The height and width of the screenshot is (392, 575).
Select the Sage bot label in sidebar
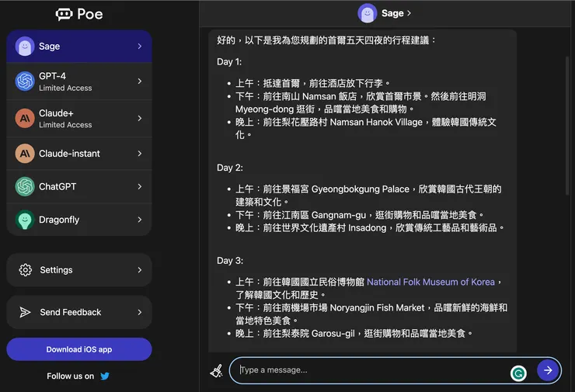pyautogui.click(x=49, y=46)
